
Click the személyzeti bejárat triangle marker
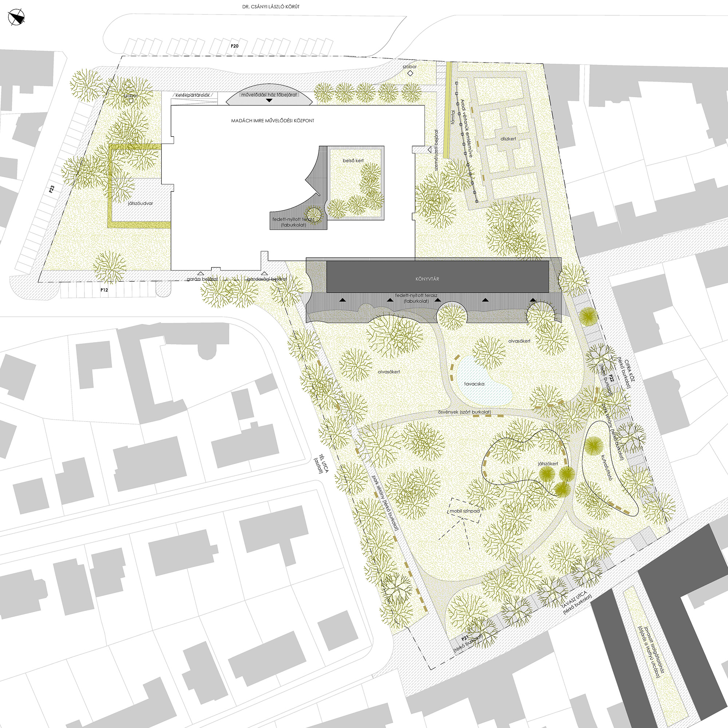(429, 150)
